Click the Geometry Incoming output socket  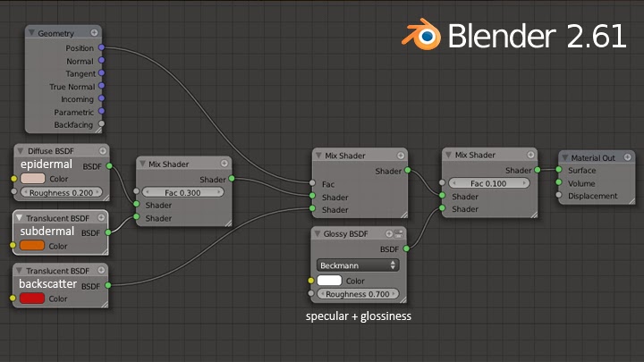point(101,98)
